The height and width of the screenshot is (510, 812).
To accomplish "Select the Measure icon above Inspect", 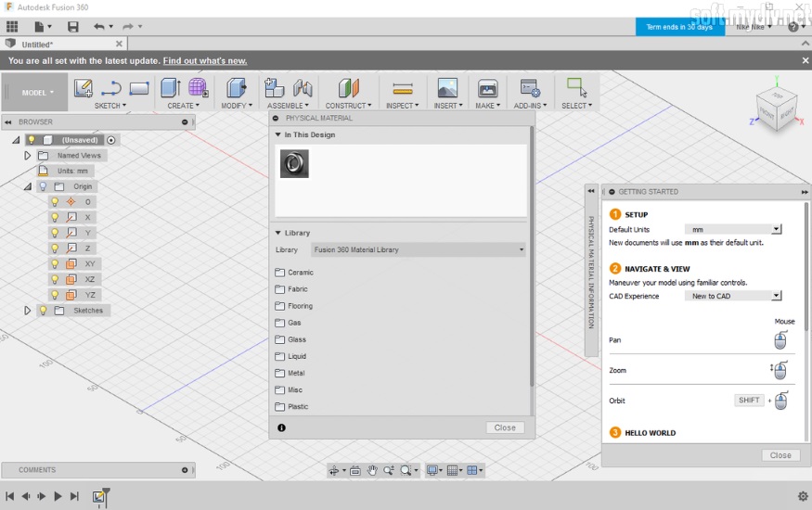I will (x=402, y=88).
